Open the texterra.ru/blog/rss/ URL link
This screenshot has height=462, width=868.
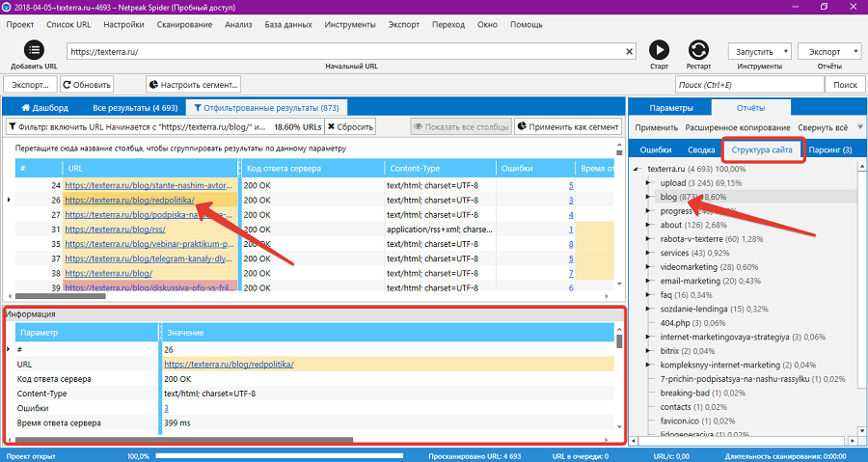115,229
